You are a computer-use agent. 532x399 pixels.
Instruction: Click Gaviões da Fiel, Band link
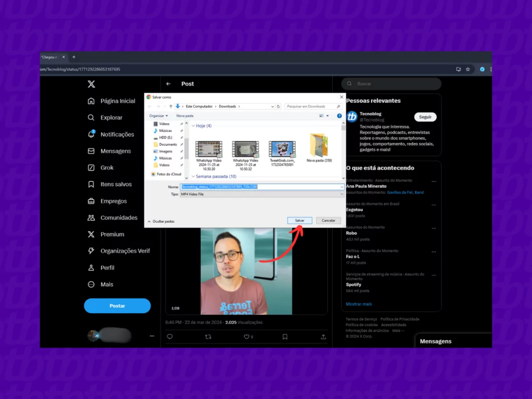[406, 192]
